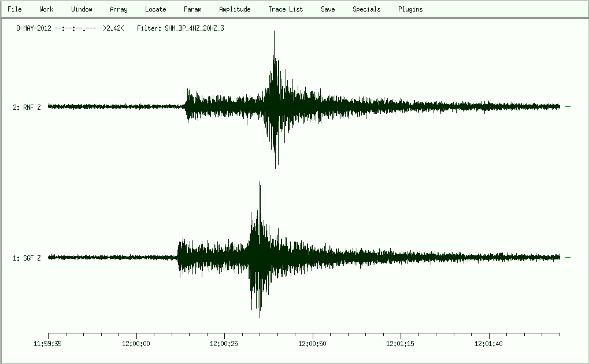
Task: Open the Locate menu
Action: [x=155, y=9]
